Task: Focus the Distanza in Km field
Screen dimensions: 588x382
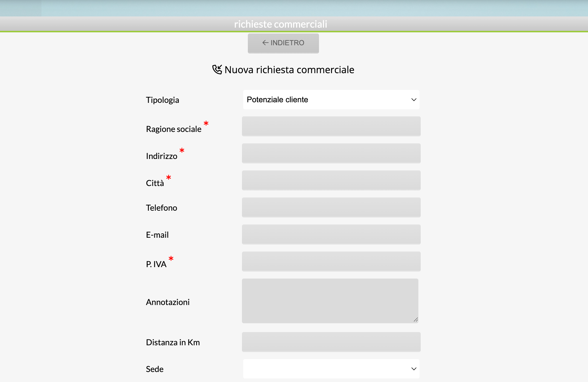Action: point(331,342)
